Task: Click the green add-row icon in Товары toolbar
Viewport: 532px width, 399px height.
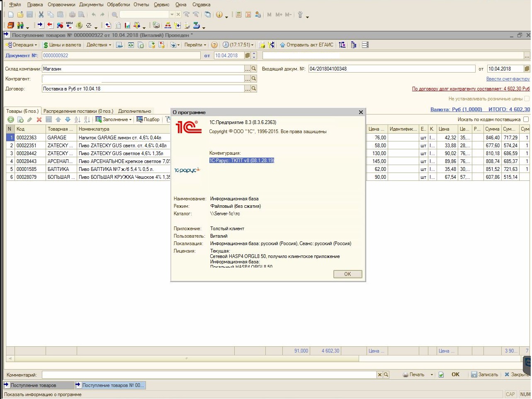Action: [11, 119]
